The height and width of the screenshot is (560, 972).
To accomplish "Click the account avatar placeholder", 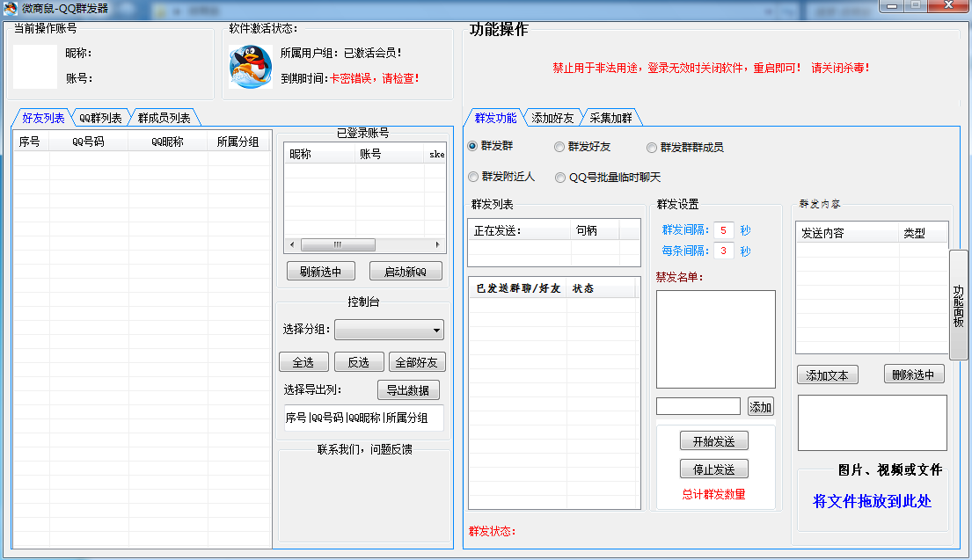I will [34, 66].
